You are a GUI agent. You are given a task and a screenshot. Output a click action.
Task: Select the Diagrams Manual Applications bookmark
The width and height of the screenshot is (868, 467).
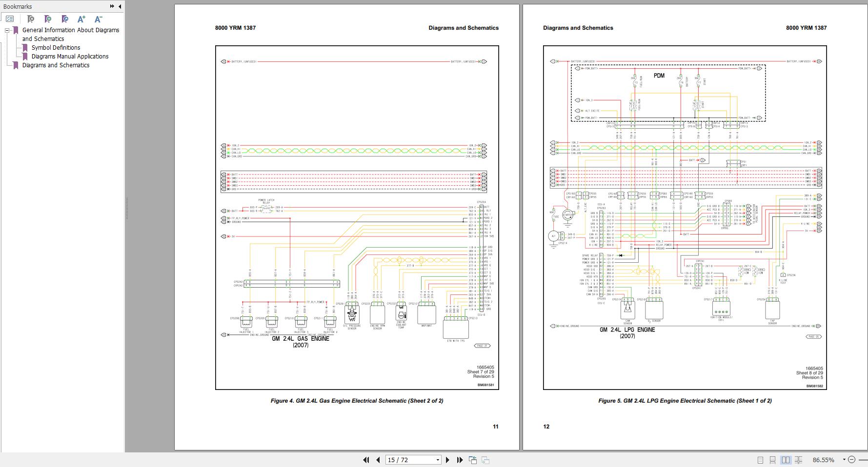click(x=70, y=57)
